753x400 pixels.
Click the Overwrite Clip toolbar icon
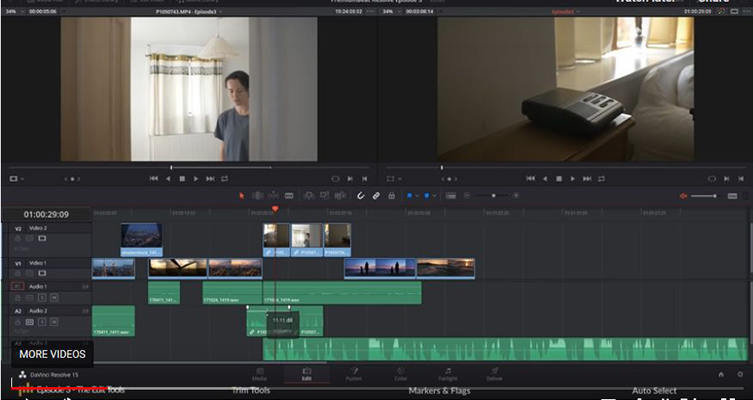[x=325, y=195]
